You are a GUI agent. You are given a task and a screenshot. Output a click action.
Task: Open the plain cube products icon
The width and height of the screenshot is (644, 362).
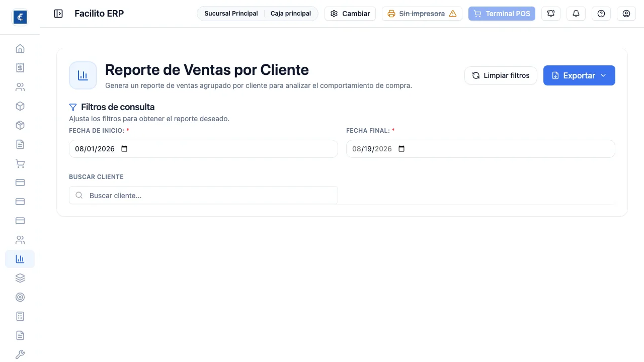click(20, 106)
